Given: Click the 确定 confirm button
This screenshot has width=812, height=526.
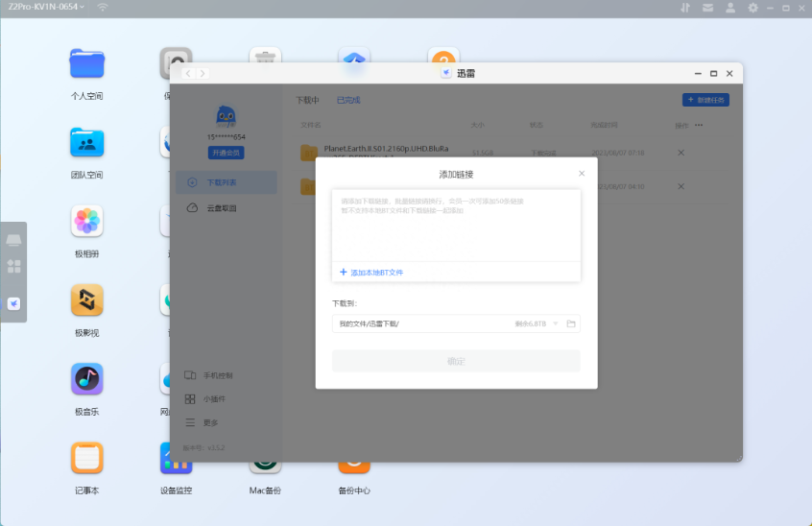Looking at the screenshot, I should pos(456,361).
